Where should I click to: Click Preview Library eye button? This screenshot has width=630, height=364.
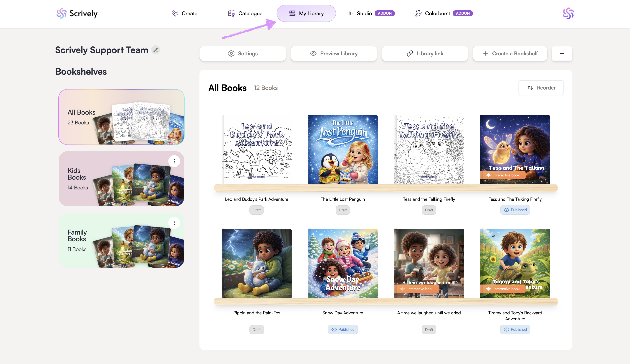coord(334,53)
